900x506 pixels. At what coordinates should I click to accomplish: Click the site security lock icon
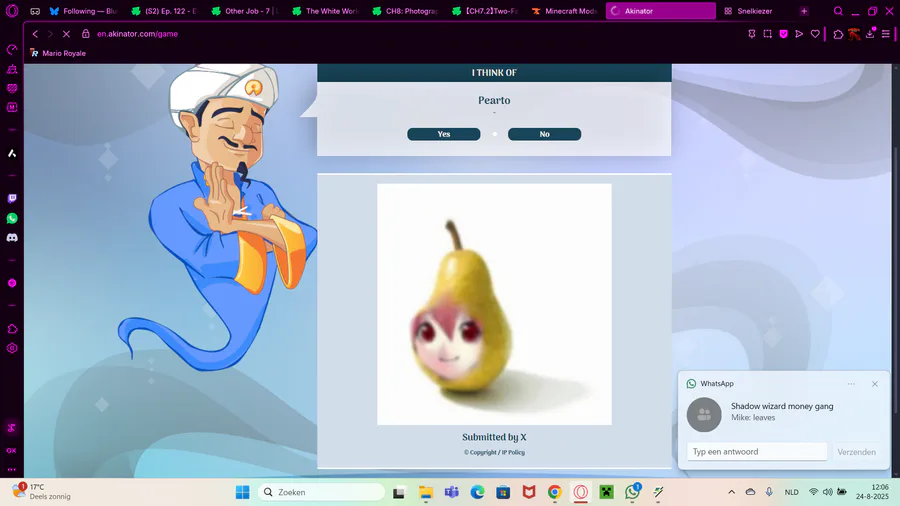click(86, 34)
